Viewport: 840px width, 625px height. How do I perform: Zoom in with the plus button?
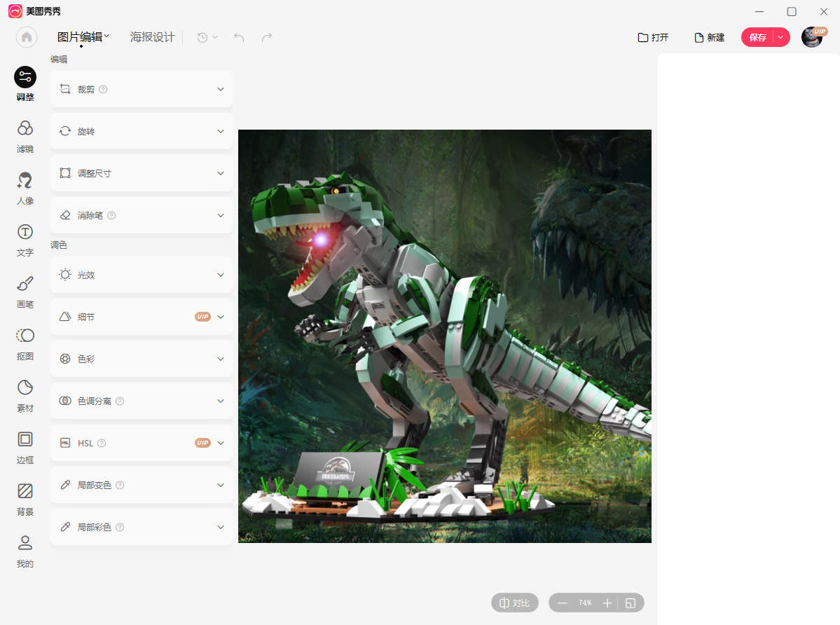pos(607,603)
